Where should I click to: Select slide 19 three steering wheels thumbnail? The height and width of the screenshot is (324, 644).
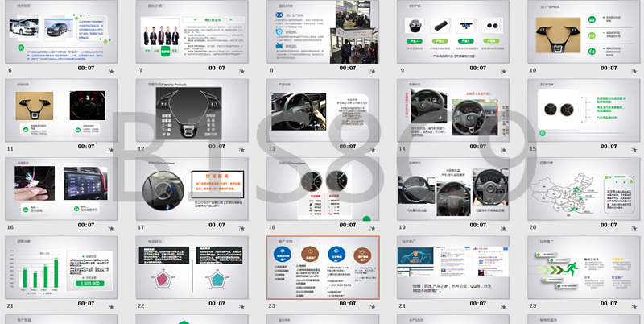tap(453, 189)
